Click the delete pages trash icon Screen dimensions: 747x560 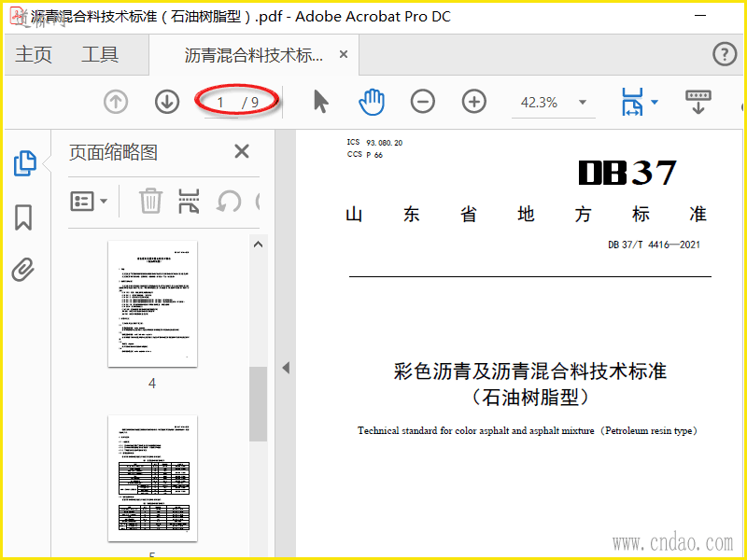150,201
